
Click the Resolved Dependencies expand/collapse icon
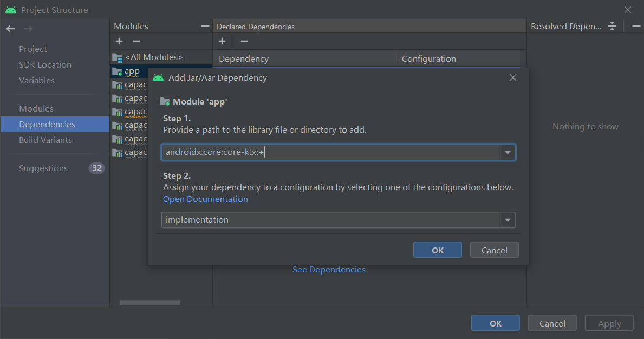(612, 26)
